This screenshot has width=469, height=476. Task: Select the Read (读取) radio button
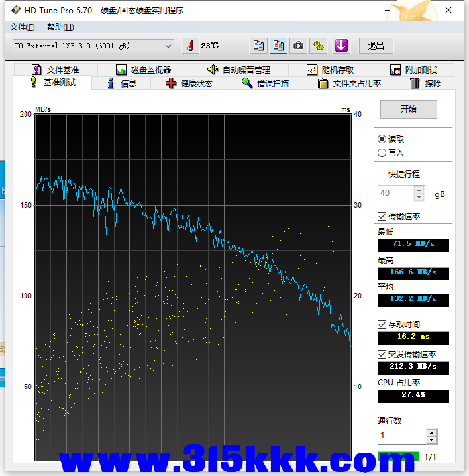tap(382, 139)
